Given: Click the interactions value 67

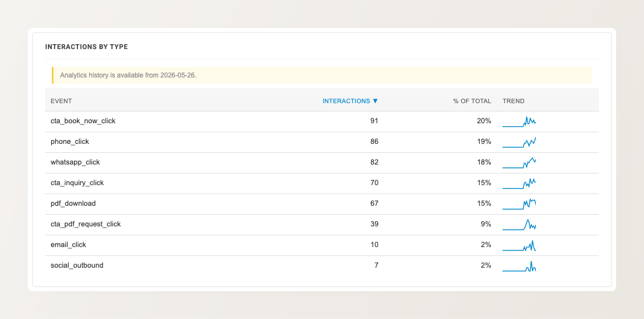Looking at the screenshot, I should [x=374, y=204].
